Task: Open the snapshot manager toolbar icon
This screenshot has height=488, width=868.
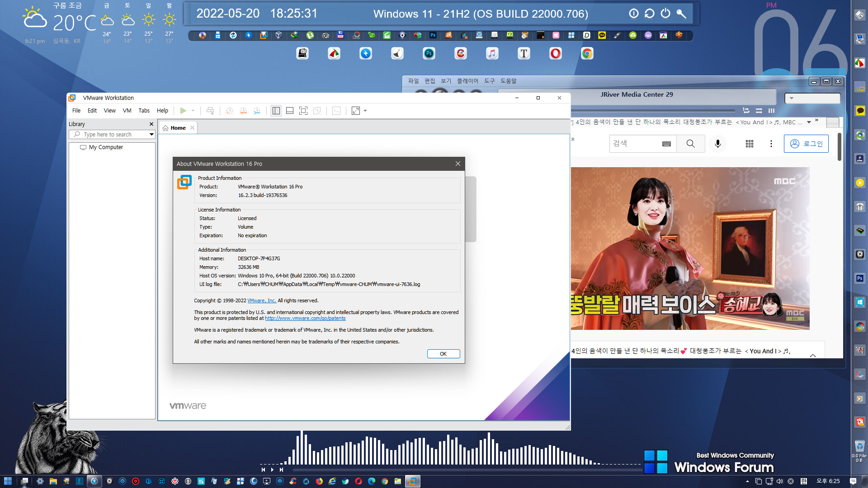Action: coord(257,111)
